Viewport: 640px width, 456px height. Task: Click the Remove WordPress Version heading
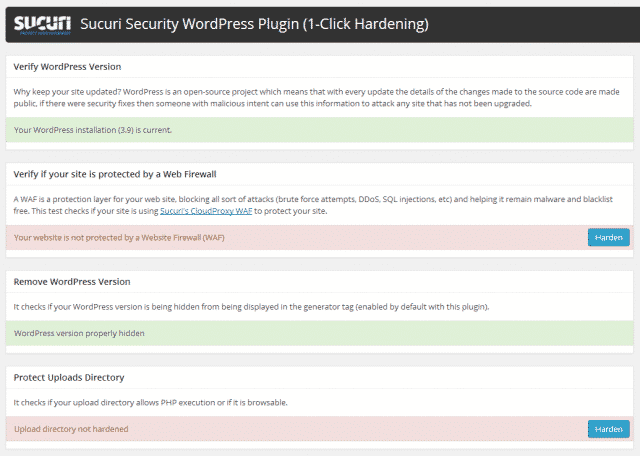tap(72, 282)
